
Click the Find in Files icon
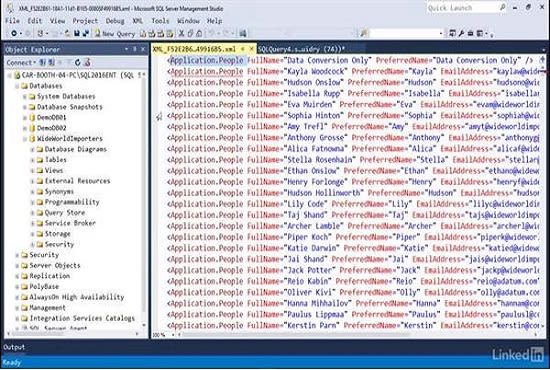(x=364, y=33)
